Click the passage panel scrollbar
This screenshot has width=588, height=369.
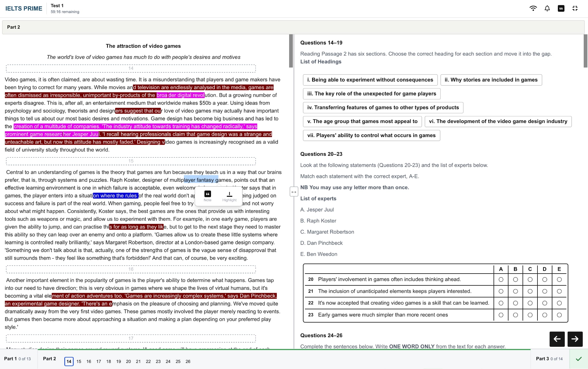pos(291,51)
